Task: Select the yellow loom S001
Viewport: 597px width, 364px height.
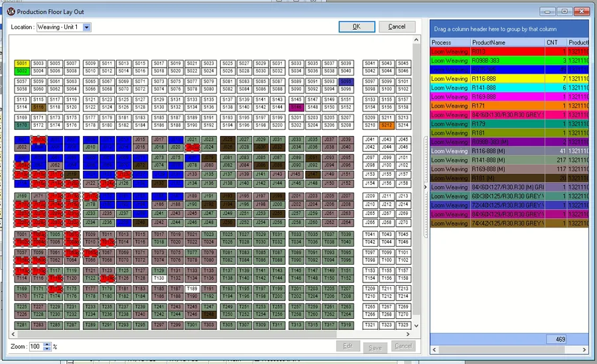Action: click(22, 63)
